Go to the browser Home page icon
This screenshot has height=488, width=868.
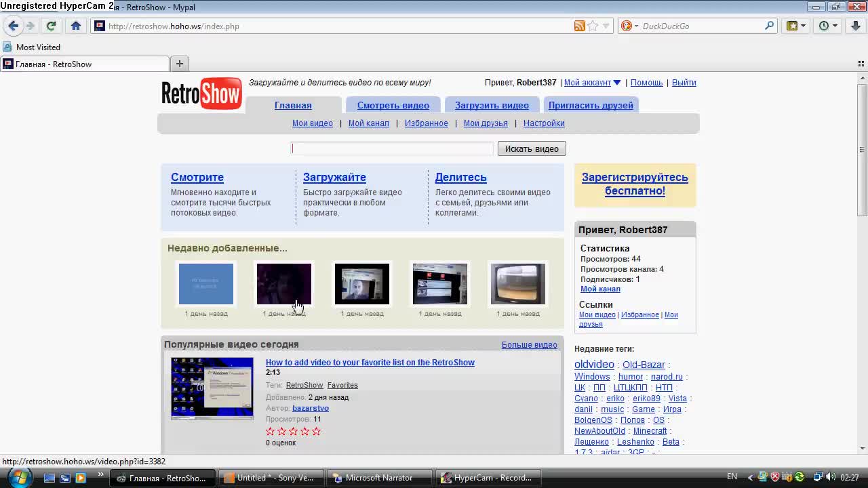76,26
